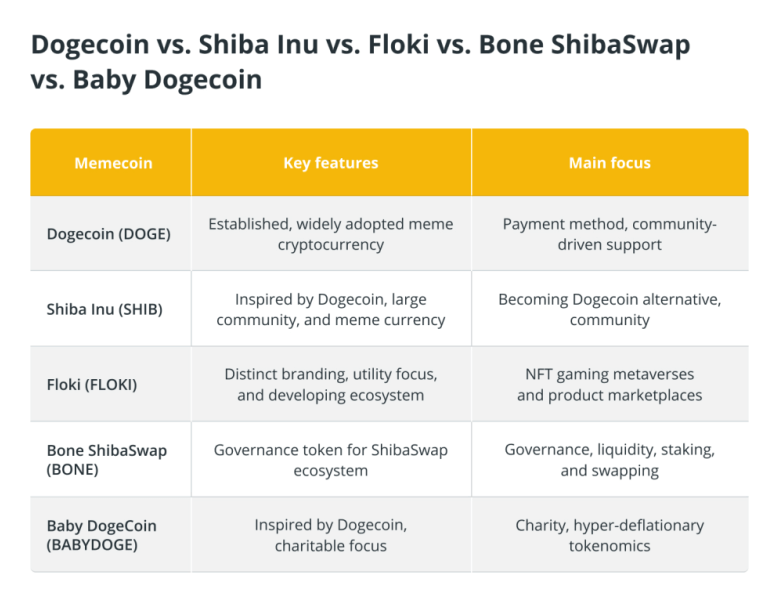
Task: Click the Main focus column header
Action: coord(610,163)
